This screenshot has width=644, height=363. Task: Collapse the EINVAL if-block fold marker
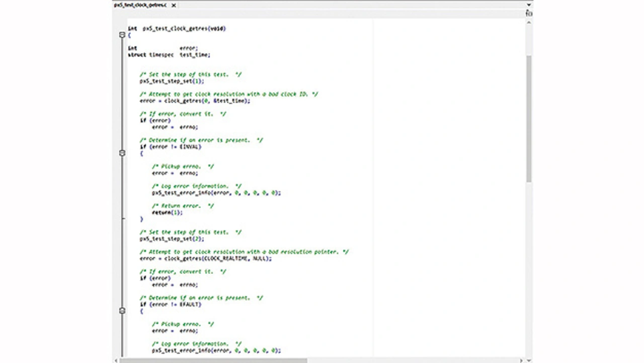122,153
